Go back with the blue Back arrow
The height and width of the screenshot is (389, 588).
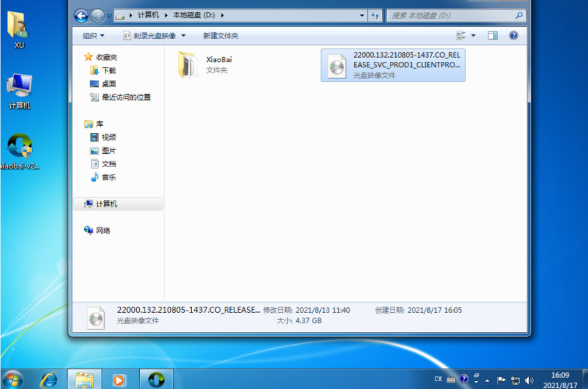(81, 16)
